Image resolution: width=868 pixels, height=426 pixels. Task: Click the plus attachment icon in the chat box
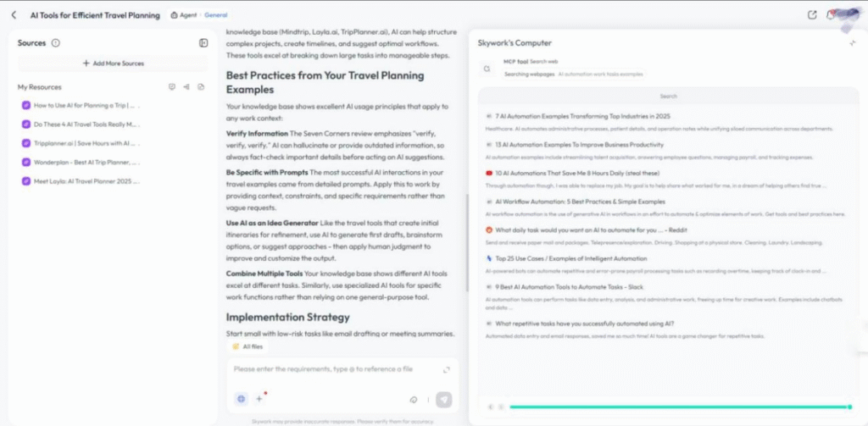[x=259, y=399]
